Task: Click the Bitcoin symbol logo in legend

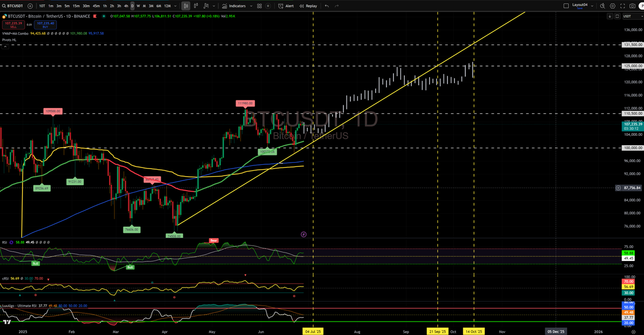Action: (x=4, y=16)
